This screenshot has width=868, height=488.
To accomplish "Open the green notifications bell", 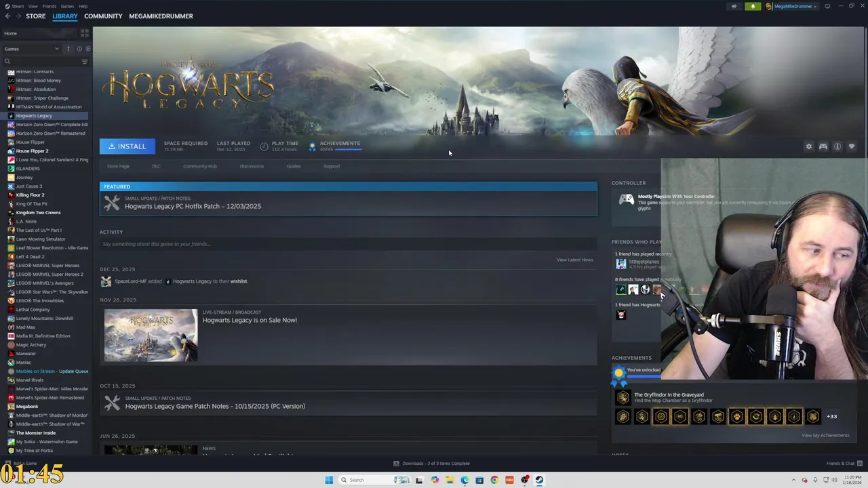I will pos(753,6).
